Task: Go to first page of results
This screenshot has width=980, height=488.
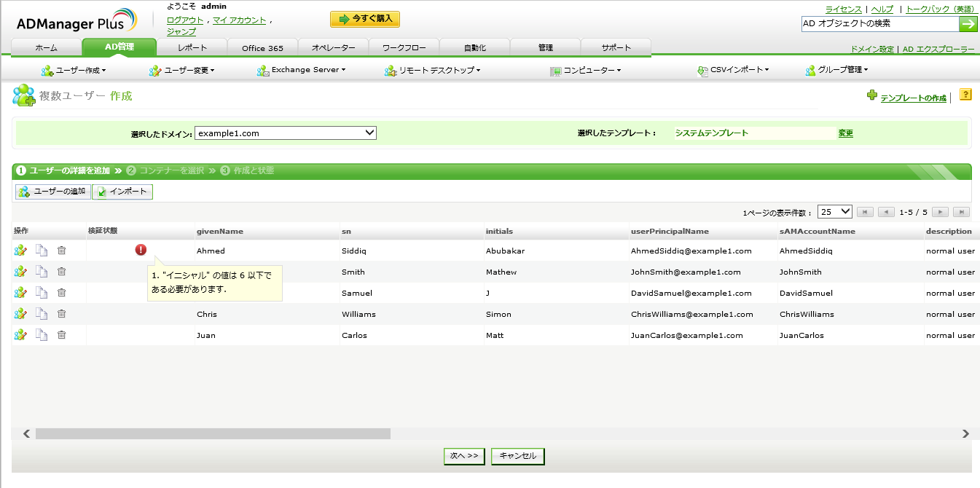Action: tap(865, 212)
